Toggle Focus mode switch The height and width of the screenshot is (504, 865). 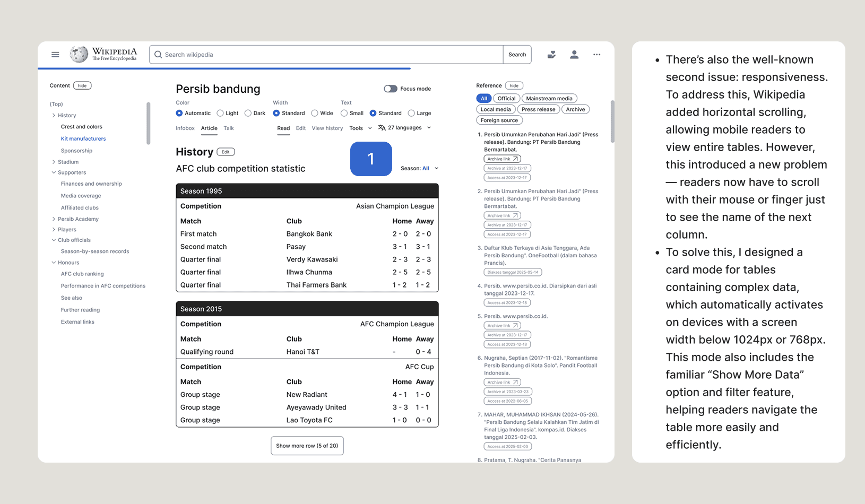pyautogui.click(x=391, y=89)
